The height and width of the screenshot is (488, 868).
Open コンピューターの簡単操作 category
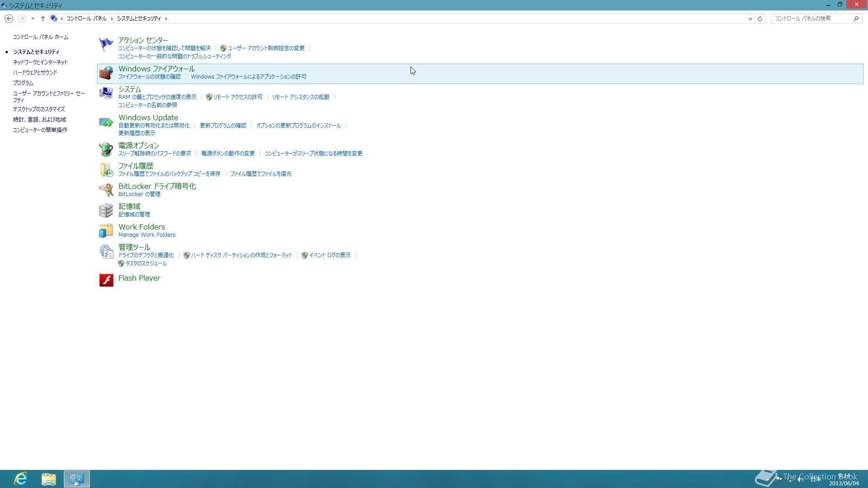click(x=40, y=130)
